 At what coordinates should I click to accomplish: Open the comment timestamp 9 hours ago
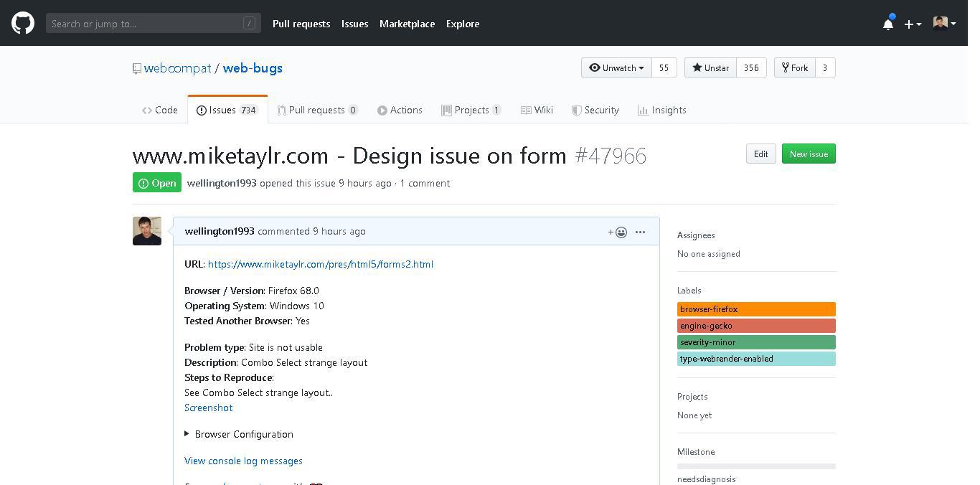339,231
